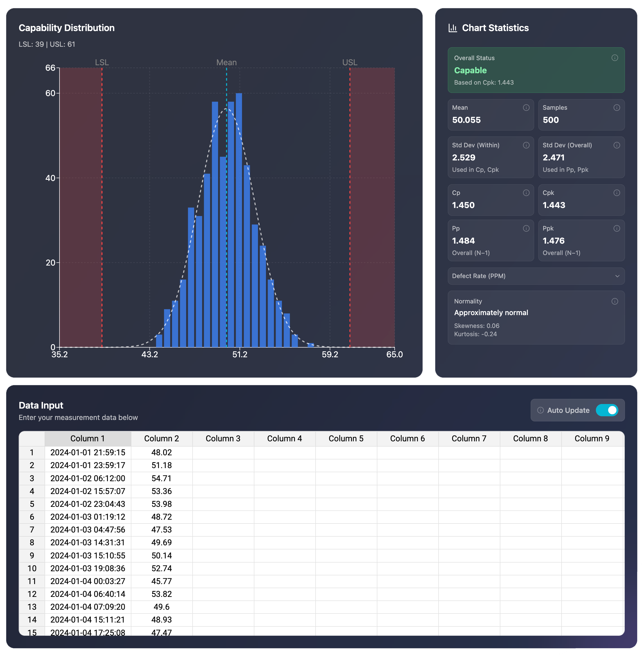Click cell containing 48.93
Viewport: 644px width, 659px height.
click(162, 620)
